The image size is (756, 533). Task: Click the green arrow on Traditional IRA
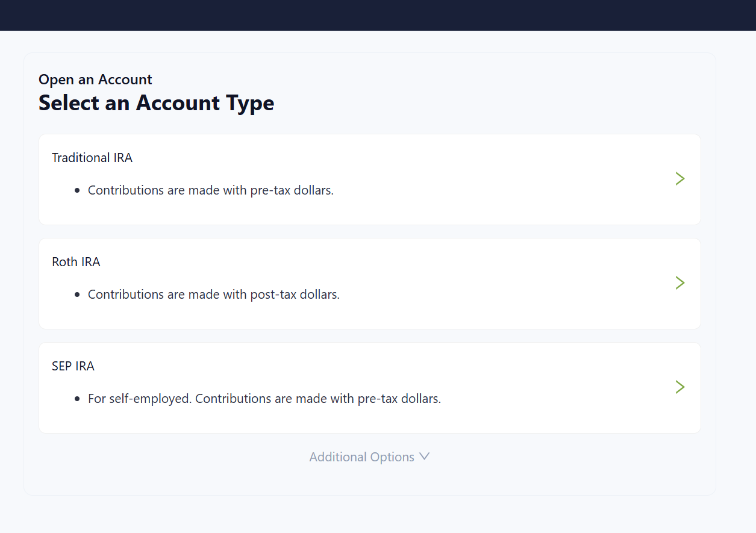pos(680,179)
